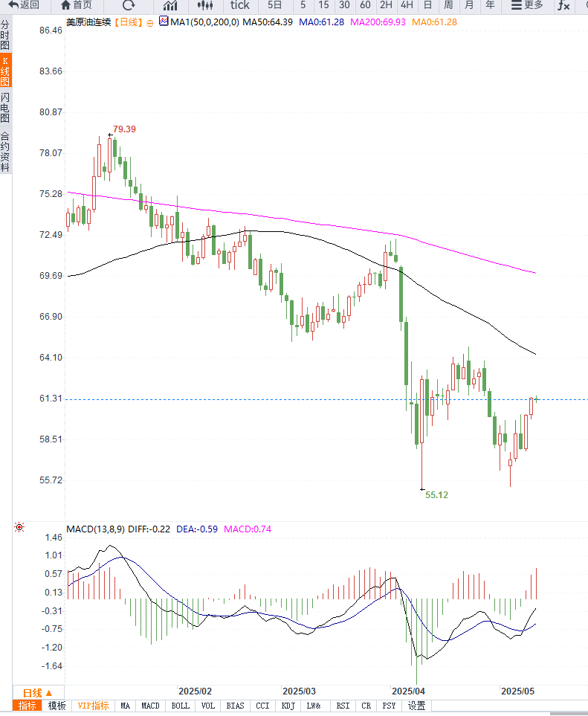
Task: Switch to 分时图 side view
Action: 5,35
